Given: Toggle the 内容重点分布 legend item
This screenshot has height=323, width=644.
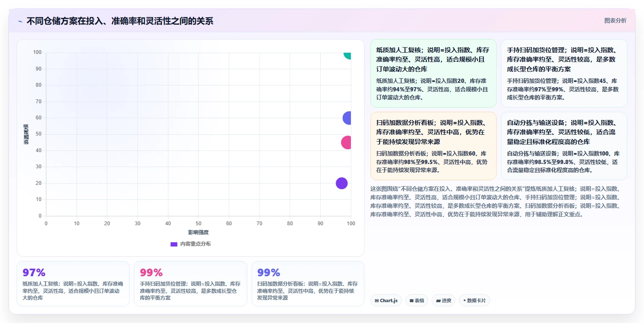Looking at the screenshot, I should pos(190,244).
